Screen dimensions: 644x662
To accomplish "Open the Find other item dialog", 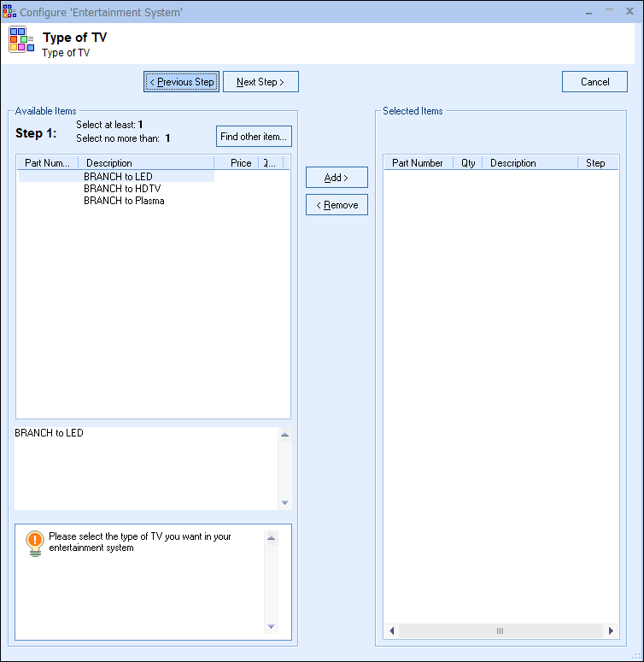I will (254, 137).
